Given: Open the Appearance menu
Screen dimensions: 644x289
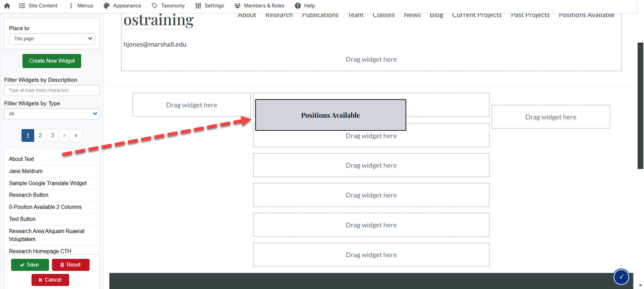Looking at the screenshot, I should pos(122,6).
